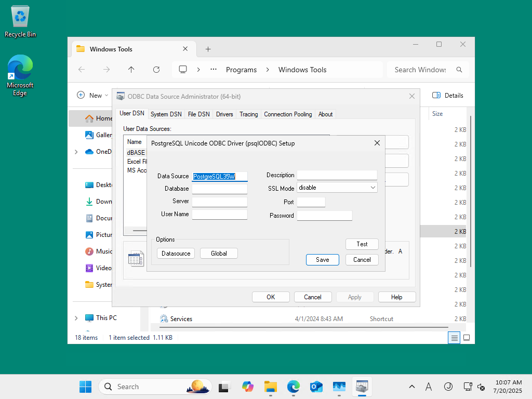Screen dimensions: 532x399
Task: Open the Drivers tab
Action: pos(224,114)
